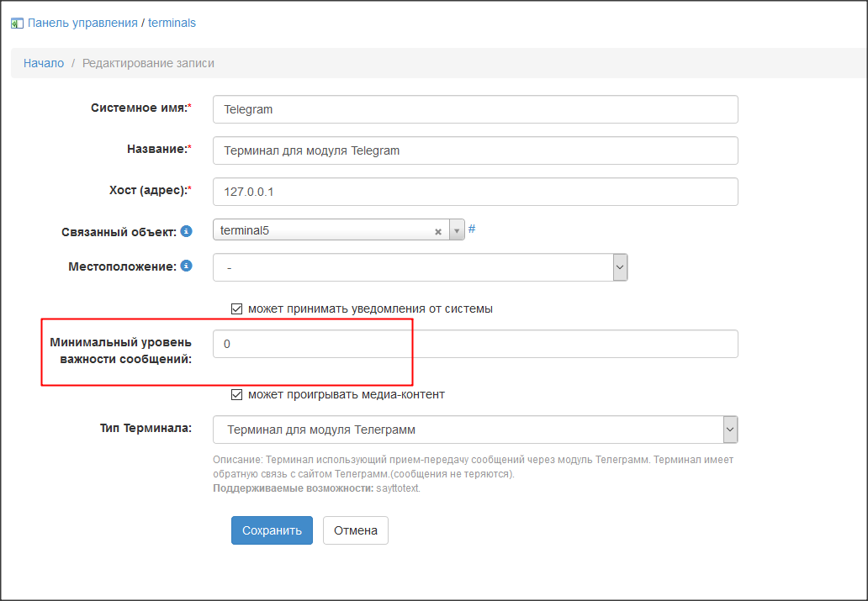
Task: Open Панель управления link
Action: 82,23
